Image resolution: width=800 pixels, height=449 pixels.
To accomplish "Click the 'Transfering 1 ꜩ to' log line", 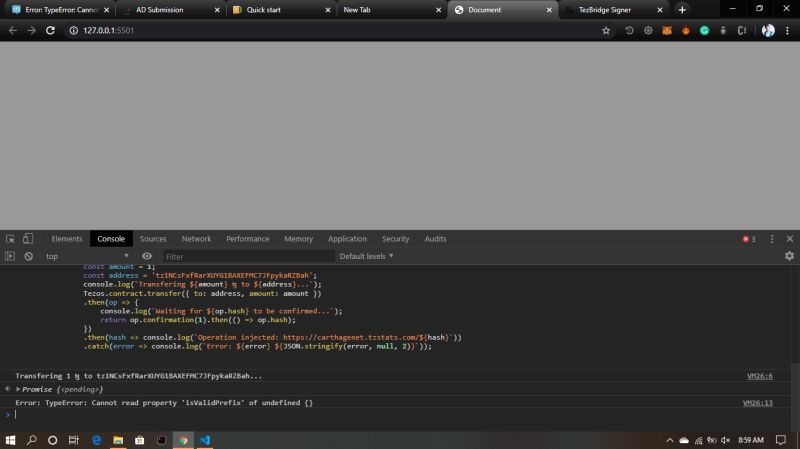I will [x=138, y=376].
